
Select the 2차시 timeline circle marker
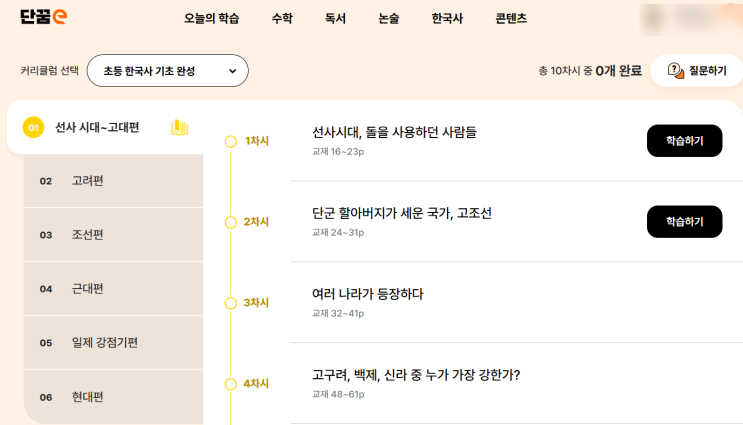coord(231,222)
